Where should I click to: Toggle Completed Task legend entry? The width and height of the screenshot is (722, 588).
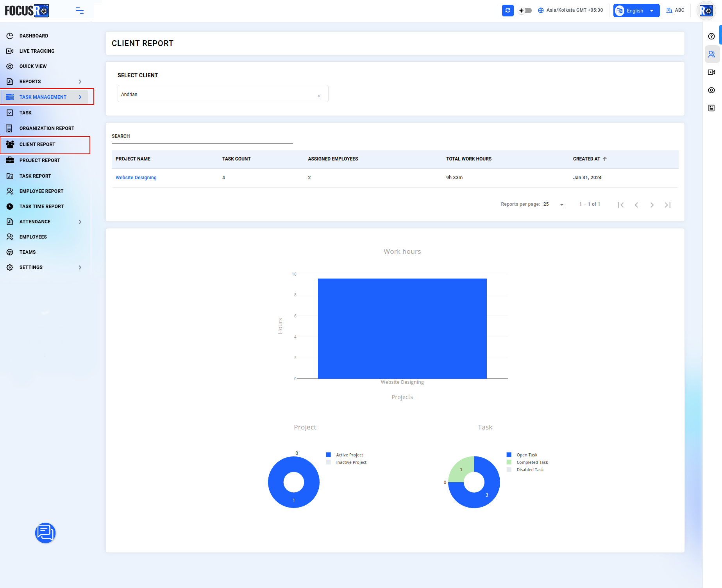tap(527, 462)
